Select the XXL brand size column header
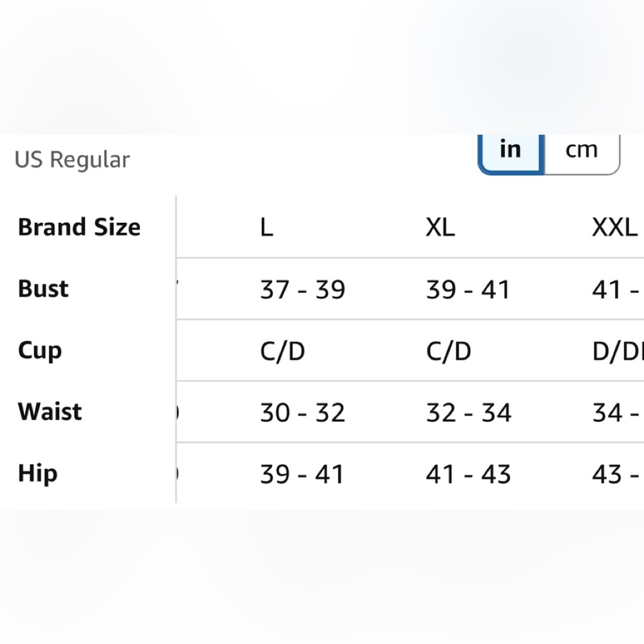The image size is (644, 644). point(616,227)
